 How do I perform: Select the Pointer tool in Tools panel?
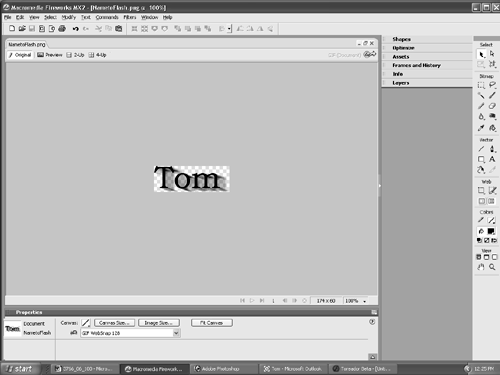(x=481, y=54)
